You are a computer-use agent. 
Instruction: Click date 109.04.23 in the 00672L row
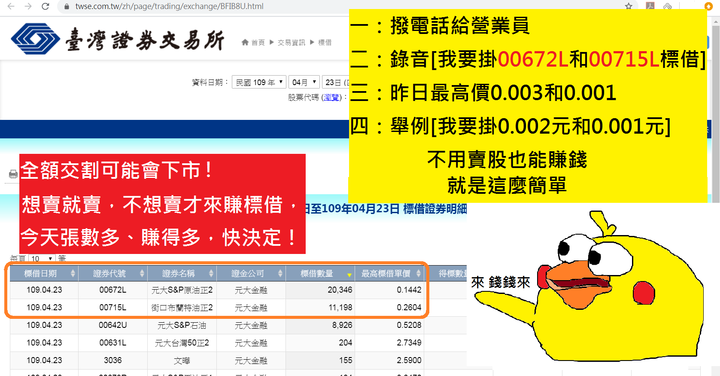pos(44,290)
